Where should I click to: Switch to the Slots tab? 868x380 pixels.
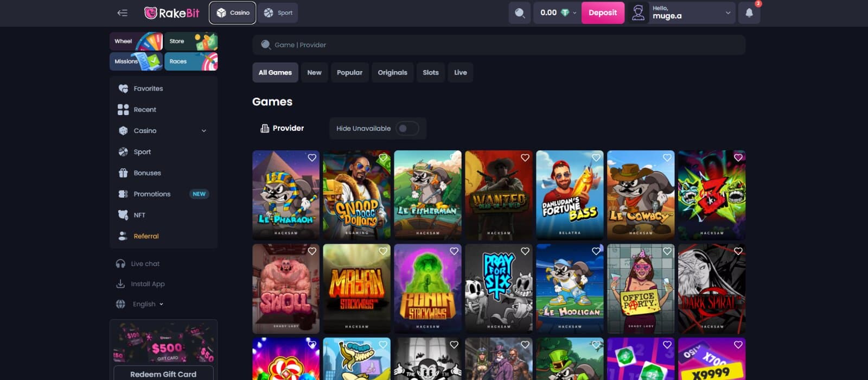click(x=431, y=73)
